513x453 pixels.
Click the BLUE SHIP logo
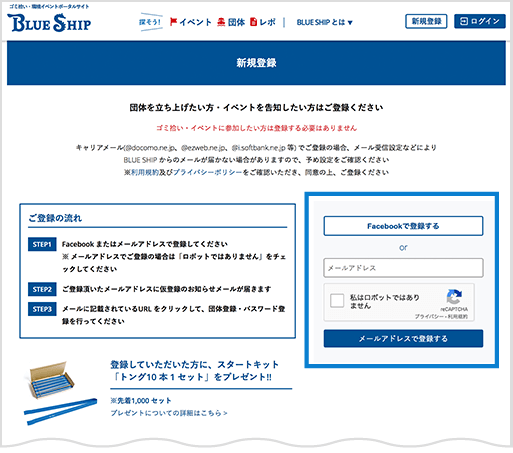tap(49, 23)
